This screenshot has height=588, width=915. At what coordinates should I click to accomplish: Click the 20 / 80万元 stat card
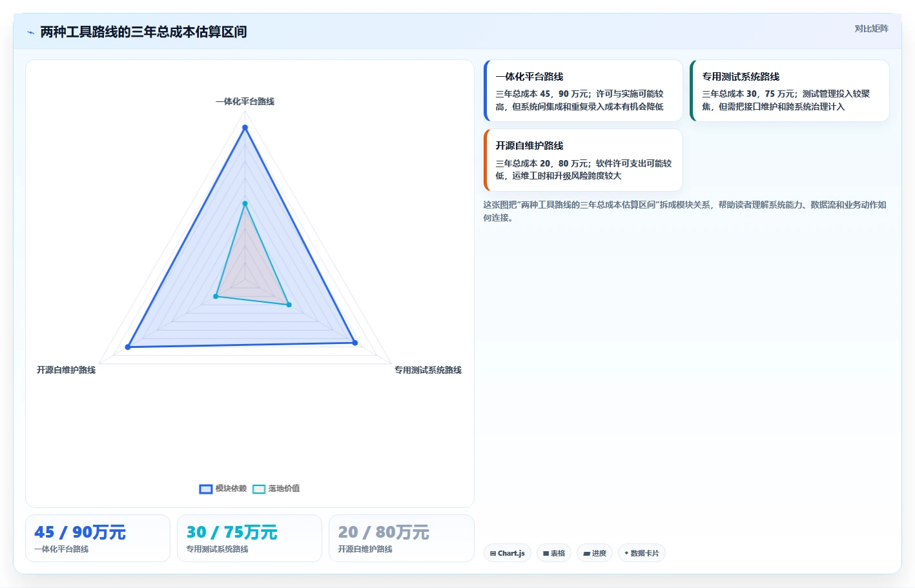pos(402,538)
